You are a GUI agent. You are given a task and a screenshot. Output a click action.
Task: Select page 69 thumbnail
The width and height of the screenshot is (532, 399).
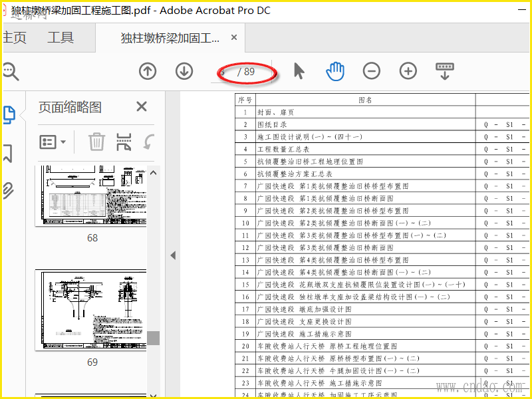(91, 310)
